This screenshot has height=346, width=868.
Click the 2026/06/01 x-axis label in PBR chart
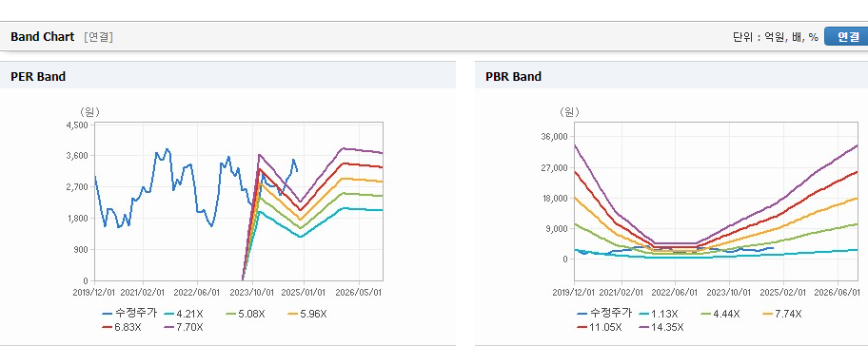coord(838,292)
